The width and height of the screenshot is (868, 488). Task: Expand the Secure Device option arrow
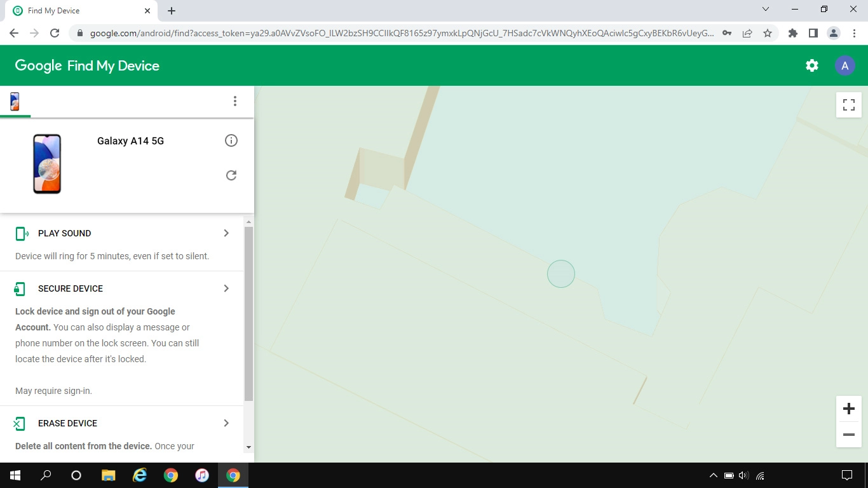(226, 288)
